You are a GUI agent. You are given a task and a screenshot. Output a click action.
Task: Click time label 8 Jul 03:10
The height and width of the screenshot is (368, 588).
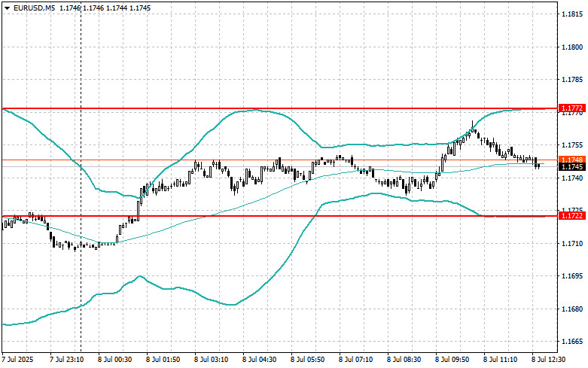[x=211, y=360]
